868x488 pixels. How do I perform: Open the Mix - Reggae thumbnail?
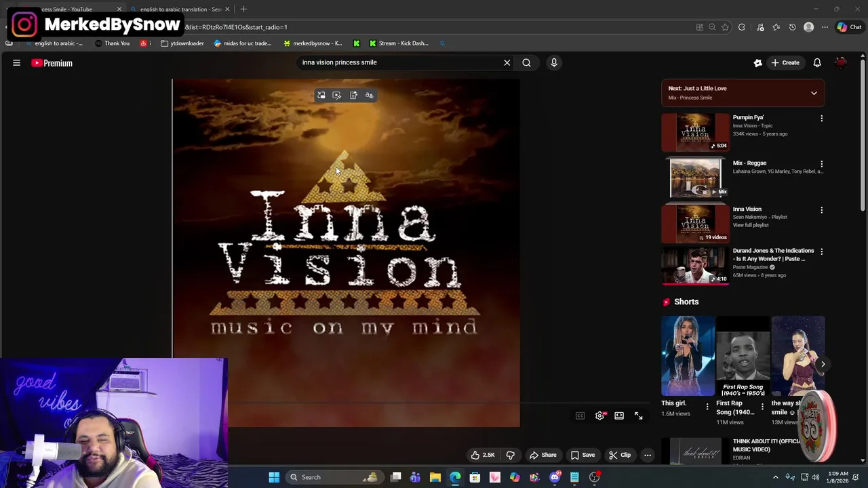(x=695, y=178)
